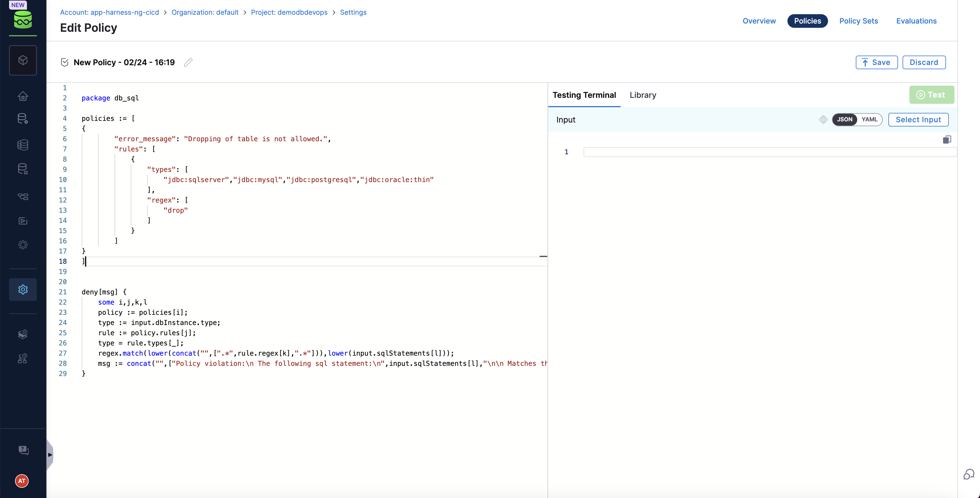
Task: Click the Select Input button
Action: coord(918,119)
